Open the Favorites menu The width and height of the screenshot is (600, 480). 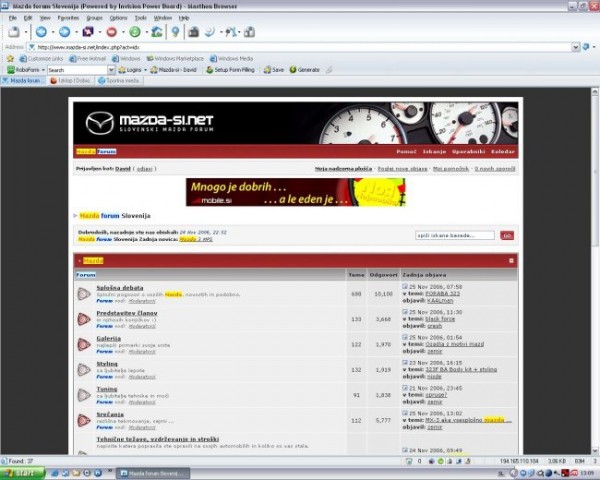(68, 18)
